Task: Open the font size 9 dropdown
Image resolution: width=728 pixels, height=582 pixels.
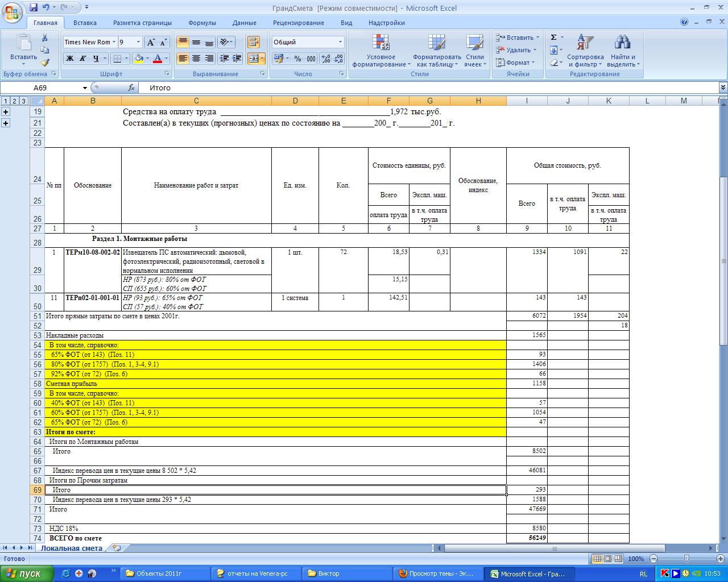Action: click(138, 42)
